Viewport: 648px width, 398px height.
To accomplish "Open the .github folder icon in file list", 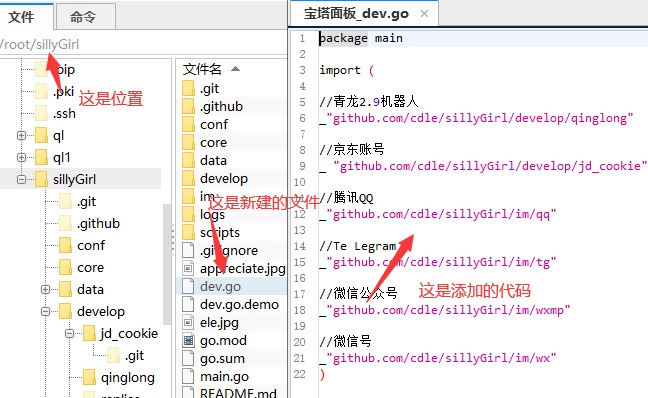I will [x=188, y=106].
